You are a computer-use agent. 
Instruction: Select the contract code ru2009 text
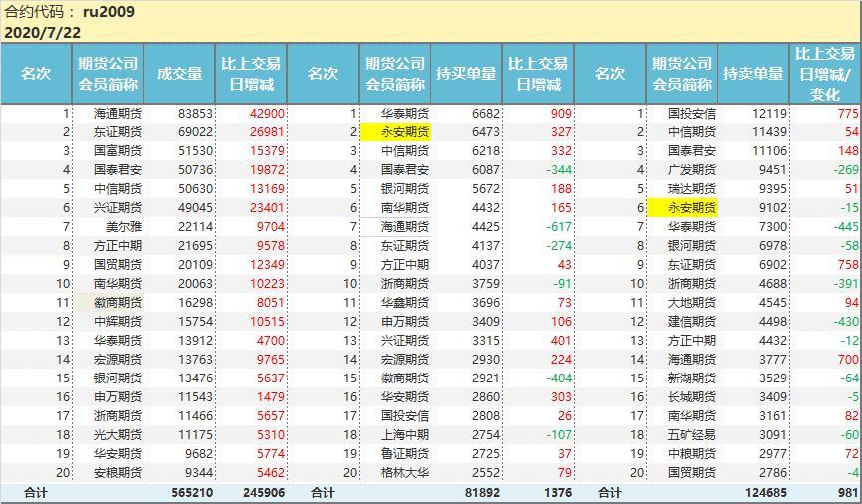(109, 12)
